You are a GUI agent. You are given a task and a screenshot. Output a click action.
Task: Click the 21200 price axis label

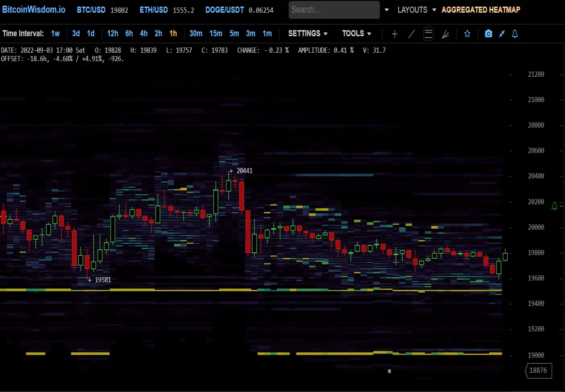point(536,74)
